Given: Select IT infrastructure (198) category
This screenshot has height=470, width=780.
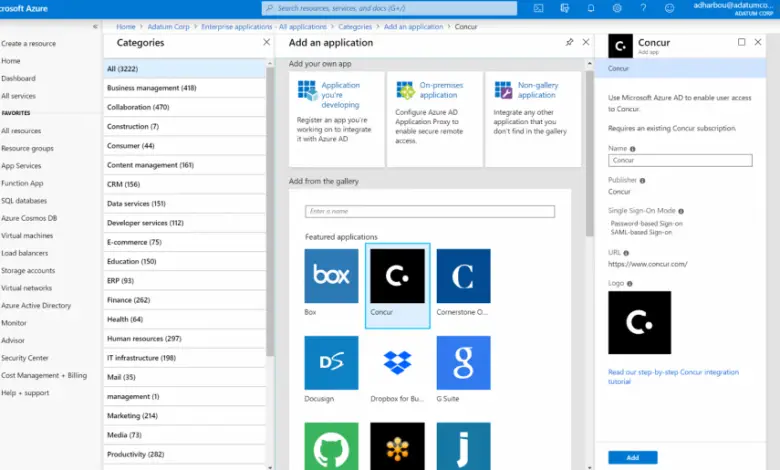Looking at the screenshot, I should click(x=185, y=358).
